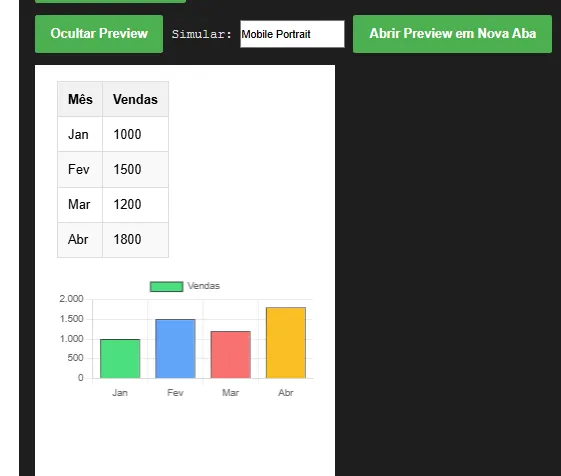Select the green Jan bar
This screenshot has width=561, height=476.
[x=120, y=359]
